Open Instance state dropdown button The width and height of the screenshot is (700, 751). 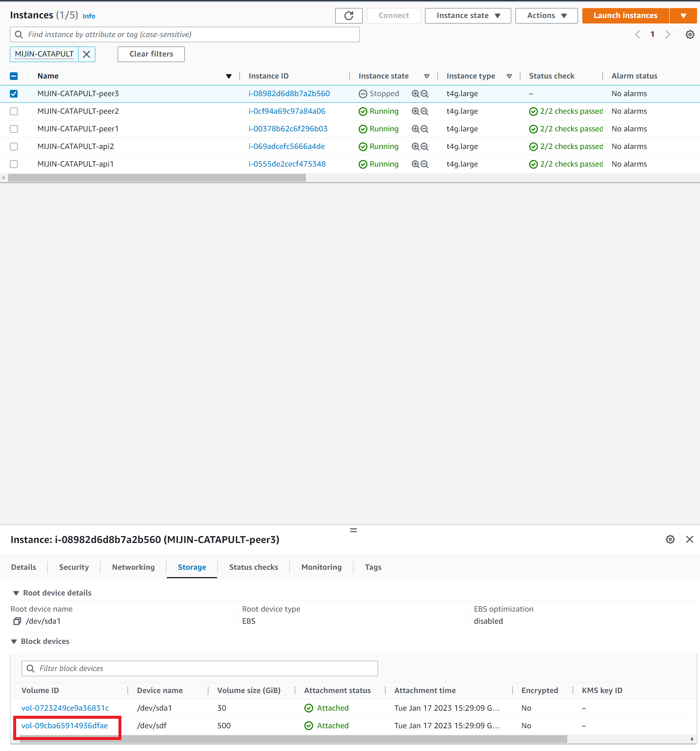pyautogui.click(x=468, y=15)
